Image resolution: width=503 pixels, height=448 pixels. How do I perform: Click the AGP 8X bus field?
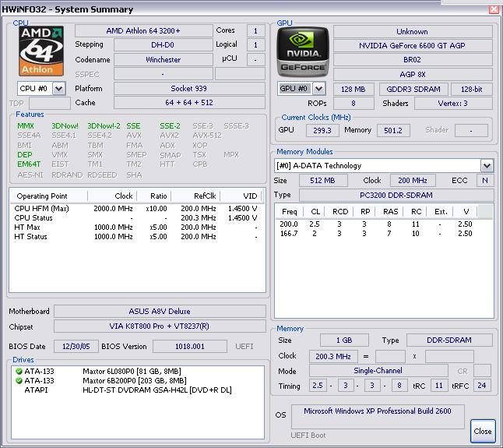(413, 75)
